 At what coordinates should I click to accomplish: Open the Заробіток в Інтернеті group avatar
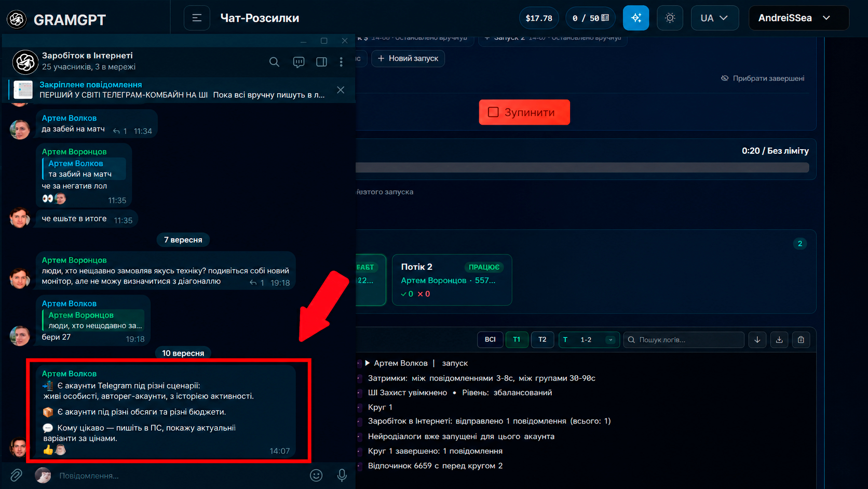(25, 62)
